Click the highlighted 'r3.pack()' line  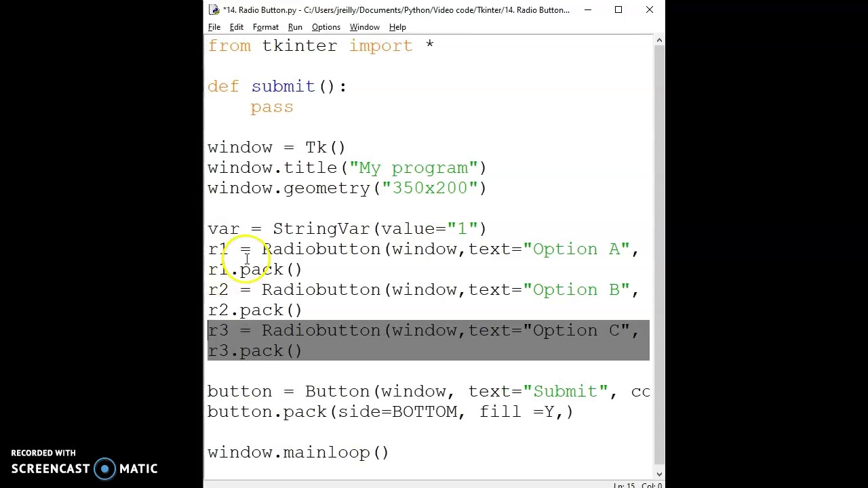click(x=255, y=351)
